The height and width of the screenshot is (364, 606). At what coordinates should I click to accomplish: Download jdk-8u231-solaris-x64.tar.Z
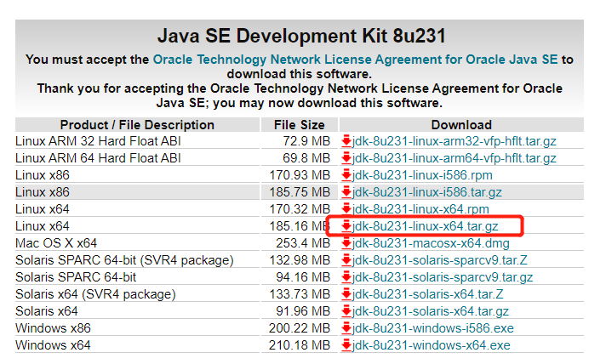pos(428,294)
